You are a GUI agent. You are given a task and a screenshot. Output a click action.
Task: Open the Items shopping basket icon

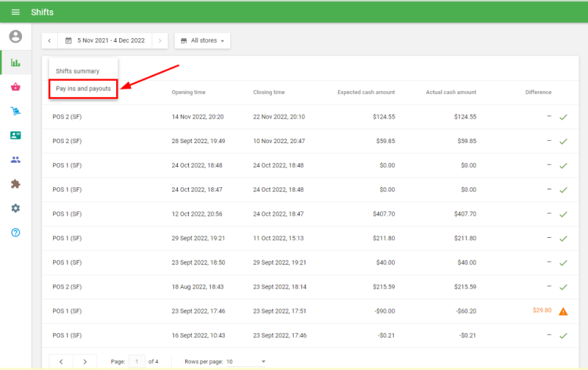pos(15,87)
